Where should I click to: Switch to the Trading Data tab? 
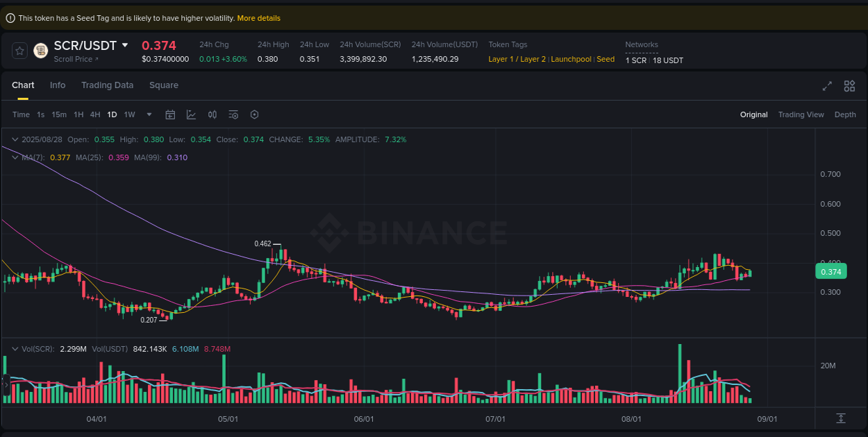pos(107,85)
